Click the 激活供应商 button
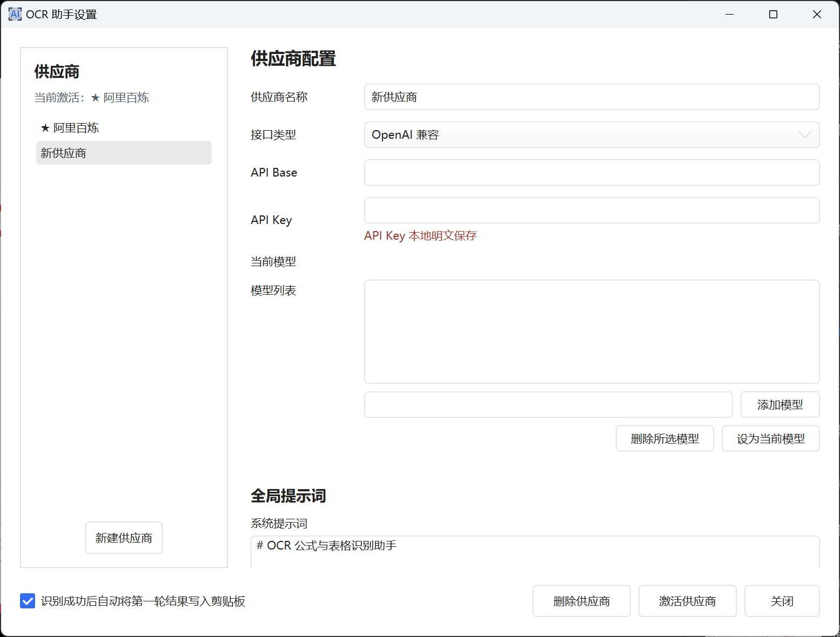This screenshot has height=637, width=840. (688, 601)
